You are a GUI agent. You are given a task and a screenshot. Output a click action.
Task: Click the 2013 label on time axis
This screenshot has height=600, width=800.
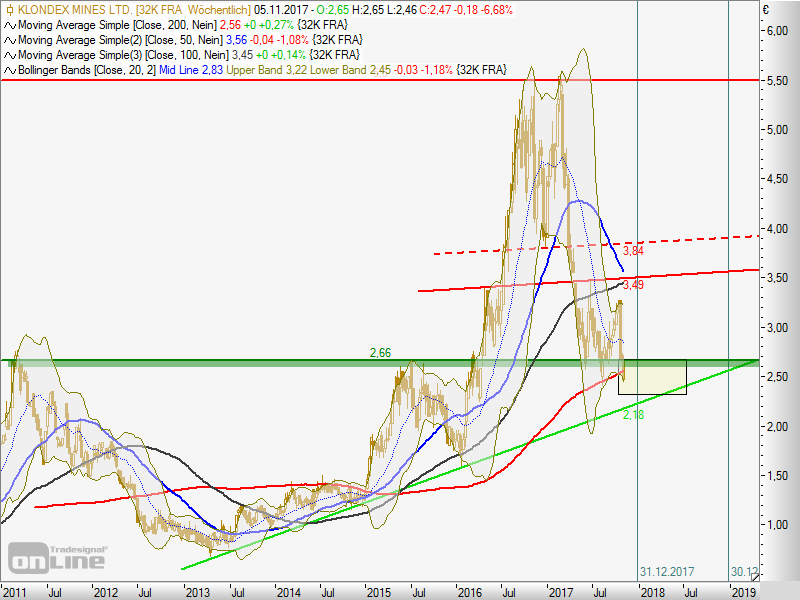pos(197,592)
